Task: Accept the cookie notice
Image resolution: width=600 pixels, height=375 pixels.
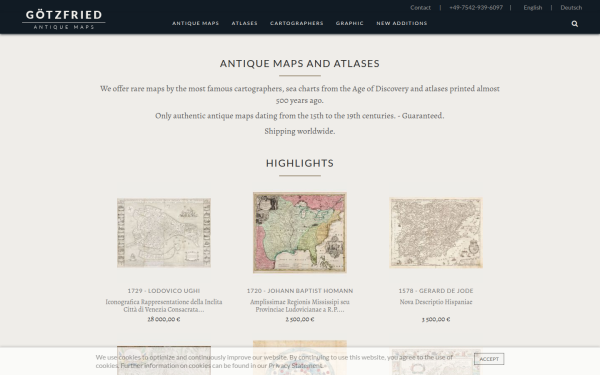Action: pyautogui.click(x=489, y=359)
